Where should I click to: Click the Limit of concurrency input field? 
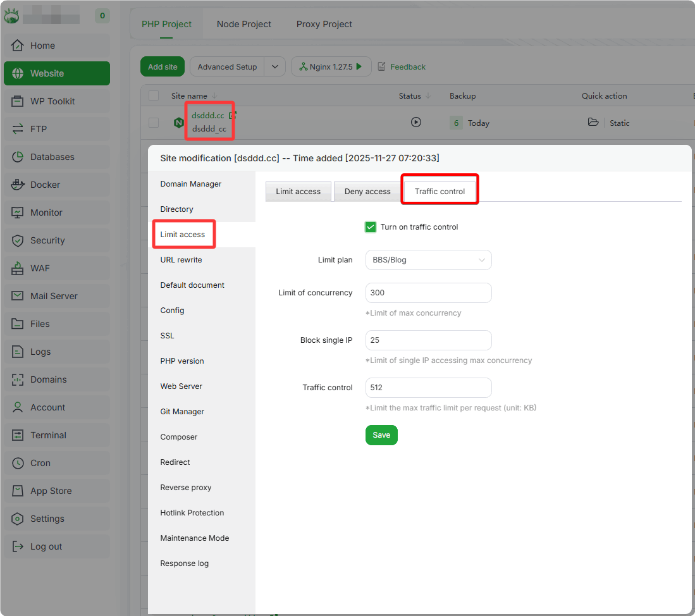428,293
